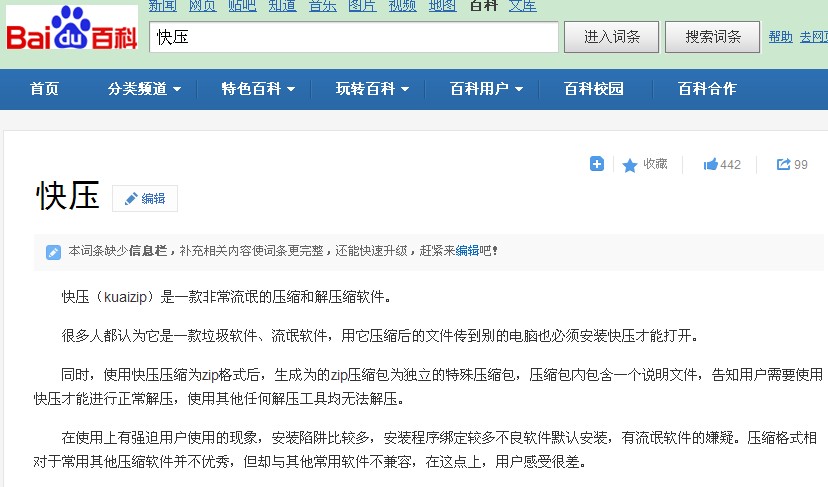Click the pencil icon in the 编辑 button
Image resolution: width=828 pixels, height=487 pixels.
point(130,199)
